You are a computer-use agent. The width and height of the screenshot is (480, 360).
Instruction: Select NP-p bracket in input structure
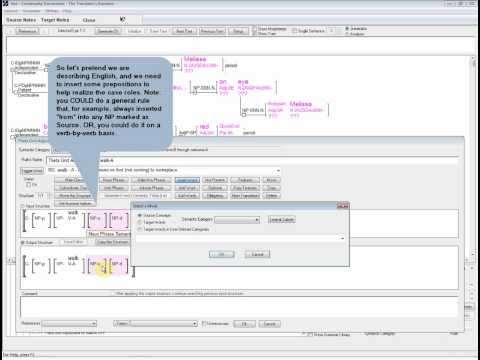41,220
